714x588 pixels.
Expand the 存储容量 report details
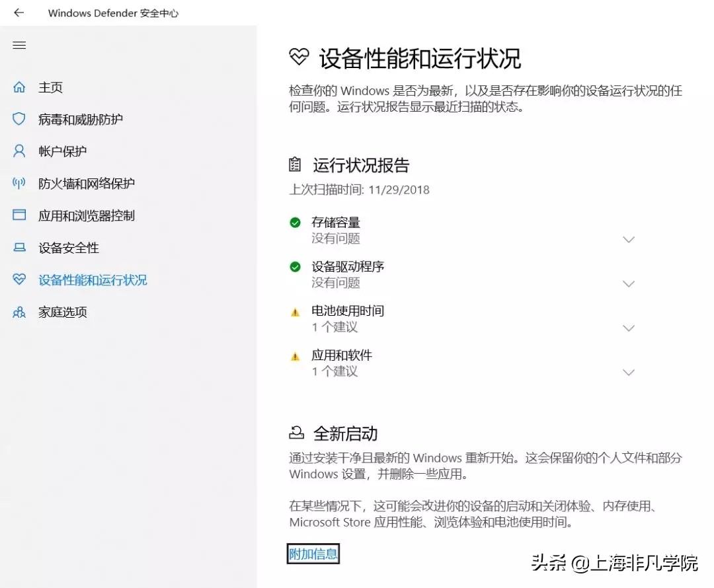629,239
